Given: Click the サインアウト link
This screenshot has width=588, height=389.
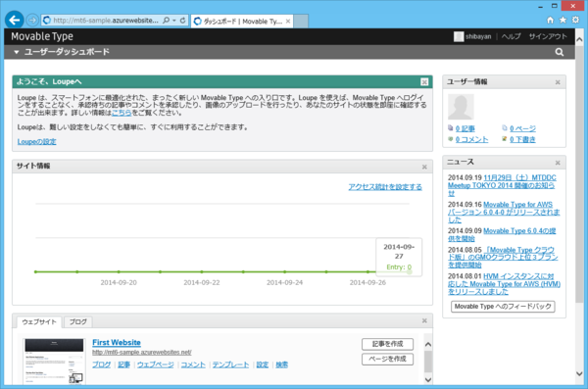Looking at the screenshot, I should [548, 36].
